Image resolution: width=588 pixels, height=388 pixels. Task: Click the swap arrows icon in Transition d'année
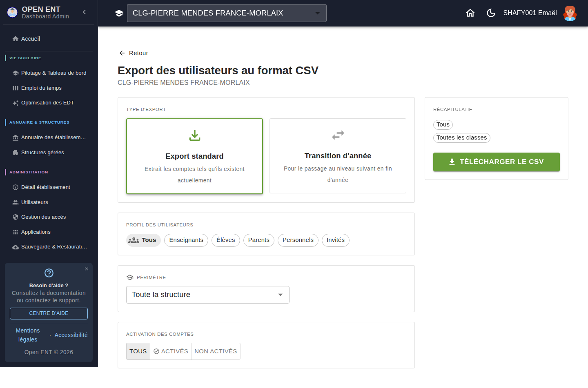coord(338,135)
